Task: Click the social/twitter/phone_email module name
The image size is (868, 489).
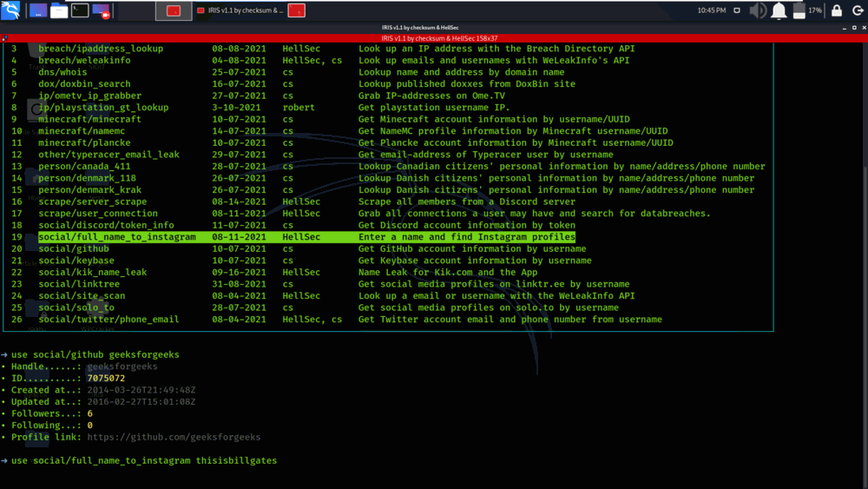Action: coord(108,320)
